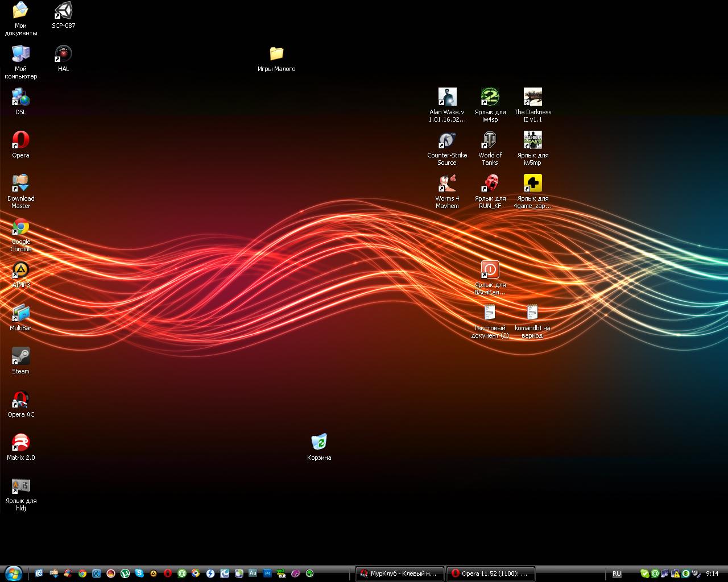Open the SCP-087 Unity game icon
Viewport: 728px width, 582px height.
[x=63, y=11]
